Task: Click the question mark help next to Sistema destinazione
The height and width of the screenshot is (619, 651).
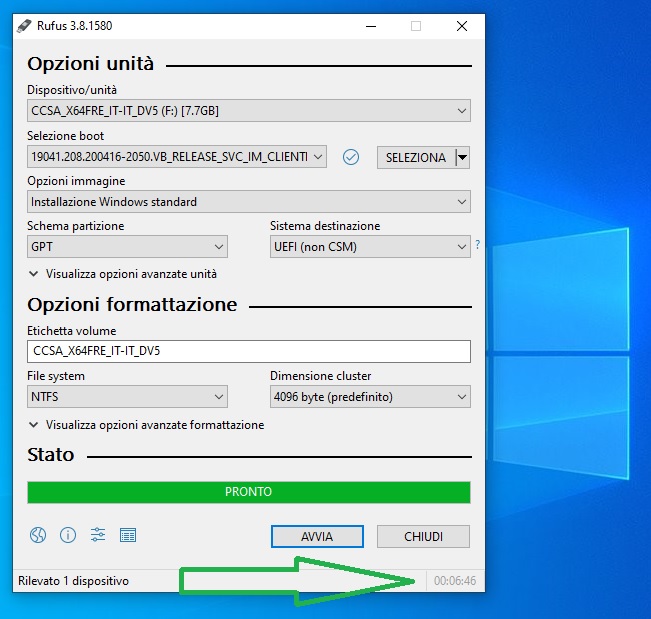Action: click(x=478, y=245)
